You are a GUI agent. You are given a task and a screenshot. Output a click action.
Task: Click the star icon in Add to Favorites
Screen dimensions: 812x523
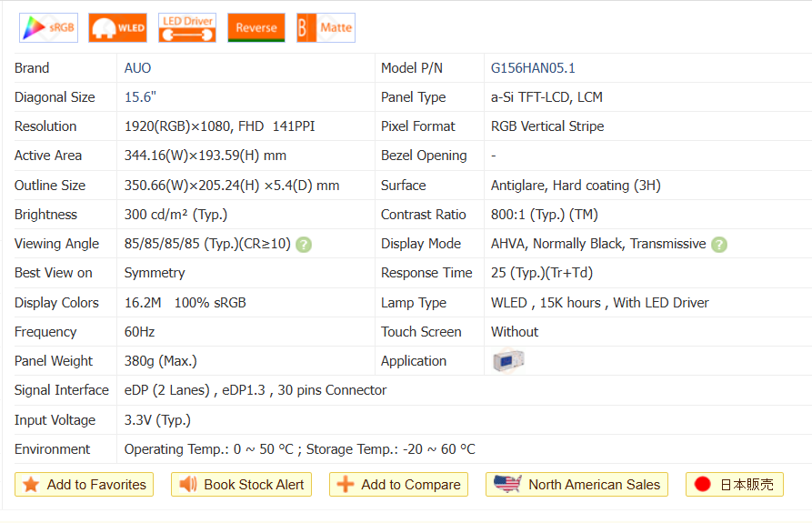31,485
